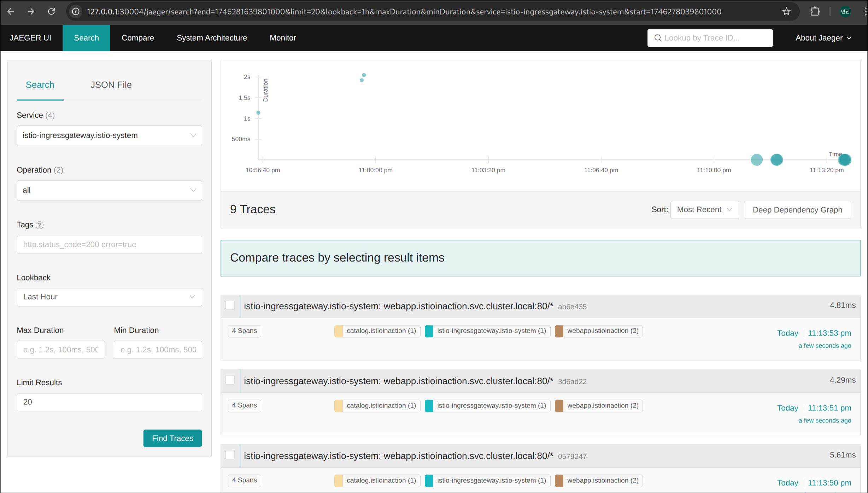Open the System Architecture tab

(x=212, y=38)
